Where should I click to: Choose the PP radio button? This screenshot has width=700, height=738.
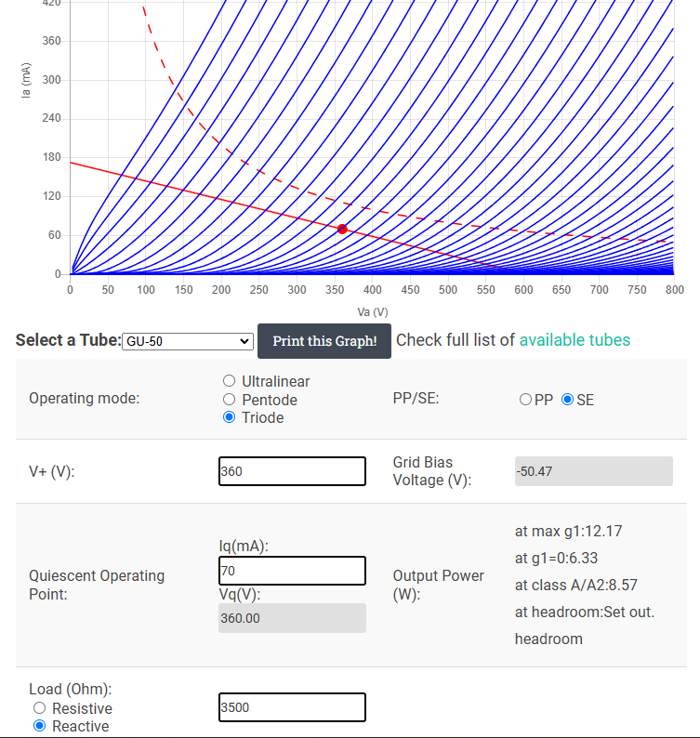click(525, 400)
